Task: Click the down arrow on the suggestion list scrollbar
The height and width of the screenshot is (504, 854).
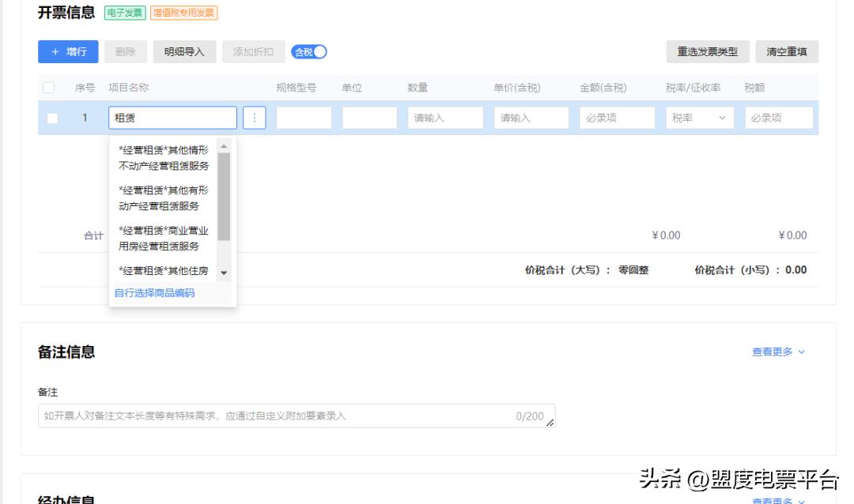Action: [225, 271]
